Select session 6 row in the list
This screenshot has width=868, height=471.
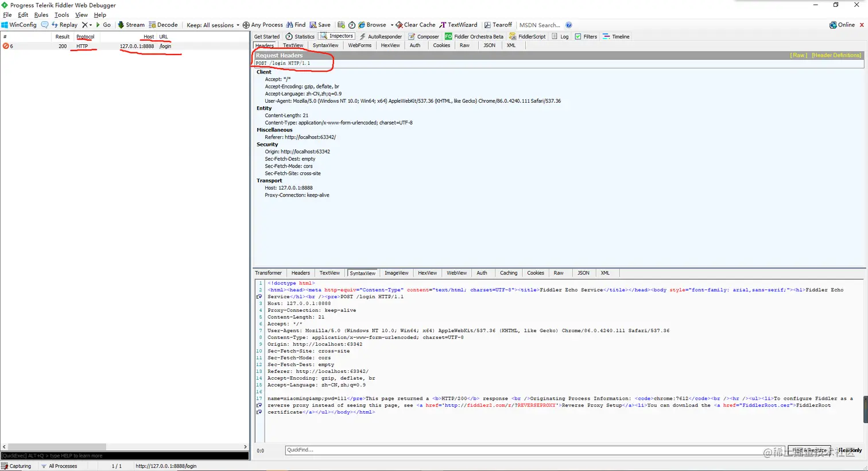(125, 46)
